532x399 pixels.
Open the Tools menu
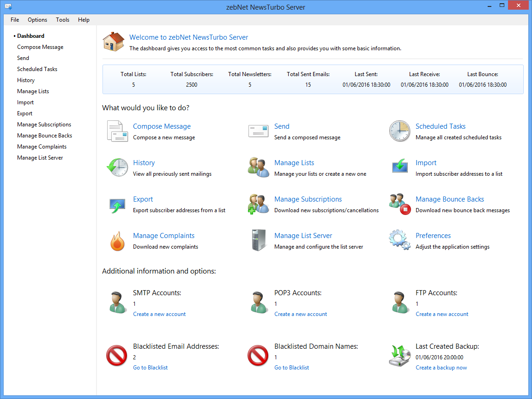[x=62, y=20]
